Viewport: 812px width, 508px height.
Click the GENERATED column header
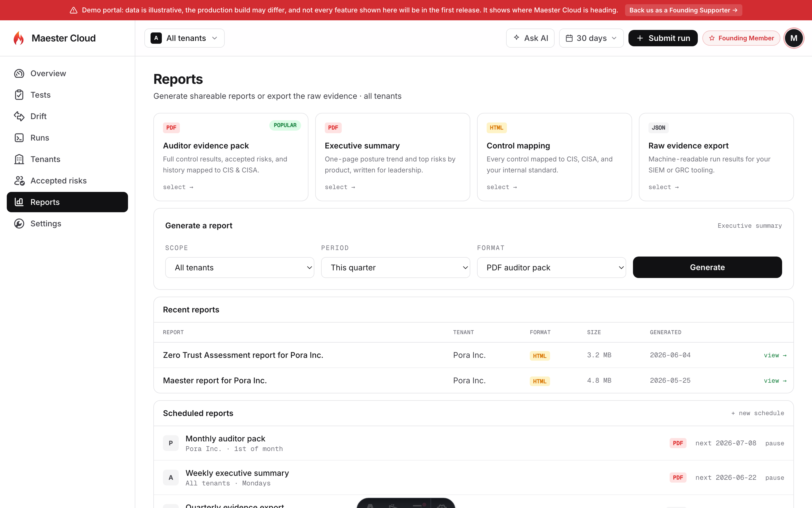[x=665, y=332]
